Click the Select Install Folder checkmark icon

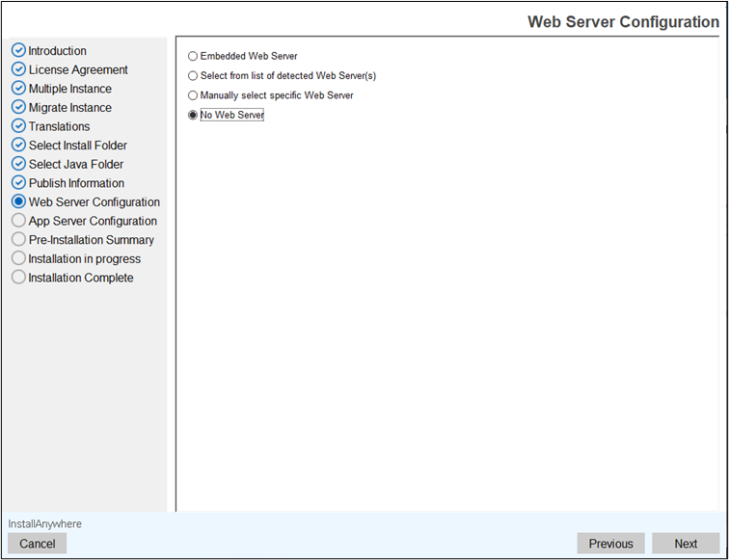pyautogui.click(x=18, y=146)
